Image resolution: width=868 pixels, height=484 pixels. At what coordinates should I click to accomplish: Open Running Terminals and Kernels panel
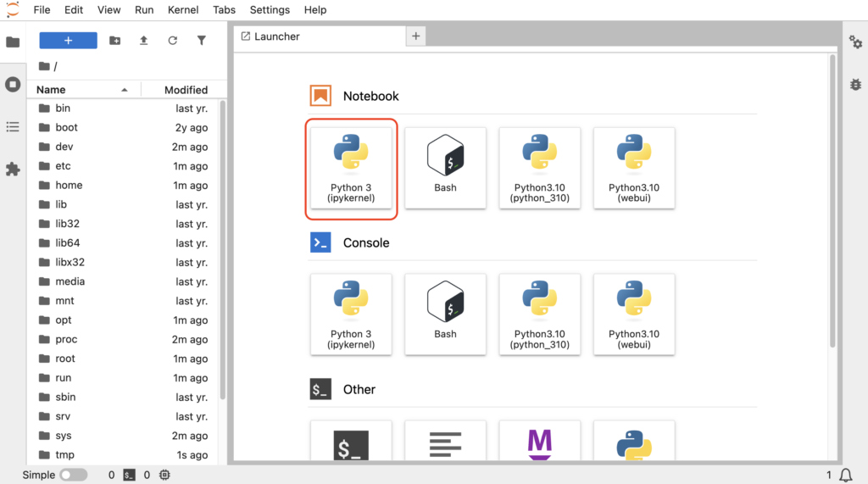click(13, 84)
